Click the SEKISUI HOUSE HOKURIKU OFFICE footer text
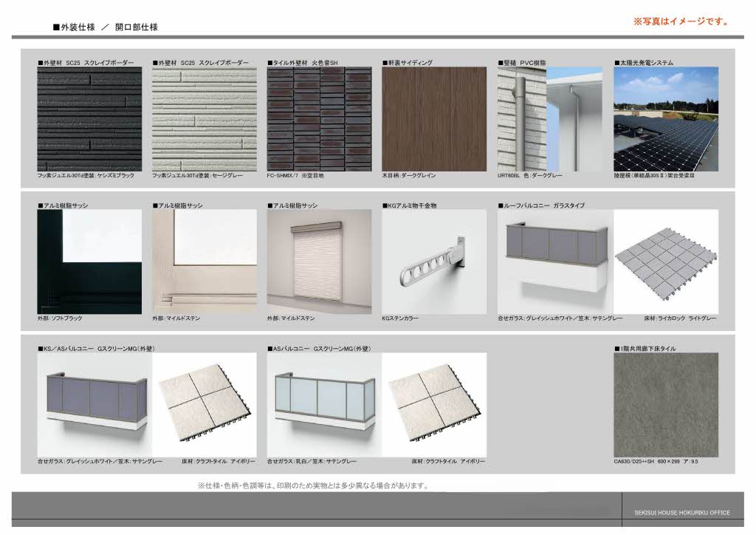Image resolution: width=756 pixels, height=535 pixels. (681, 513)
